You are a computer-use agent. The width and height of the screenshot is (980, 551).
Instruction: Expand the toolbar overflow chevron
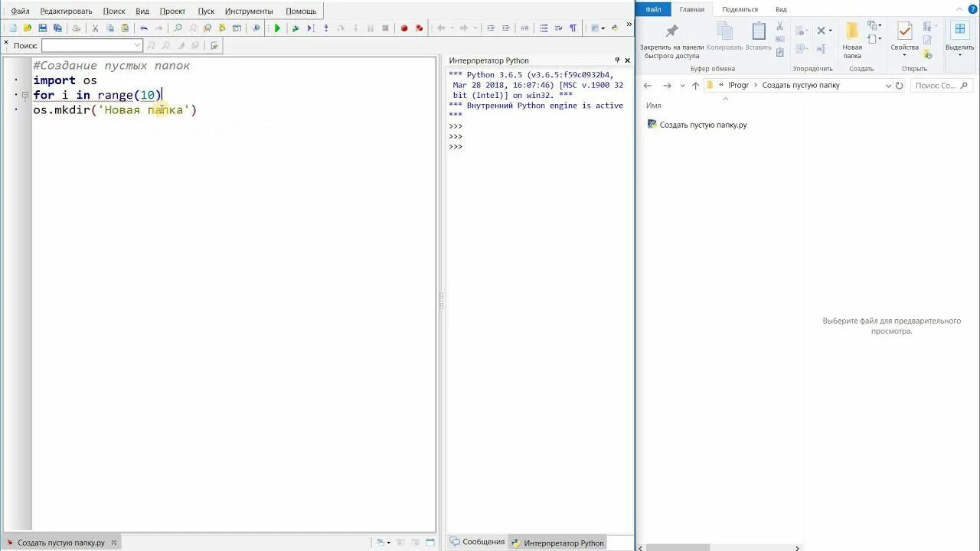[630, 24]
